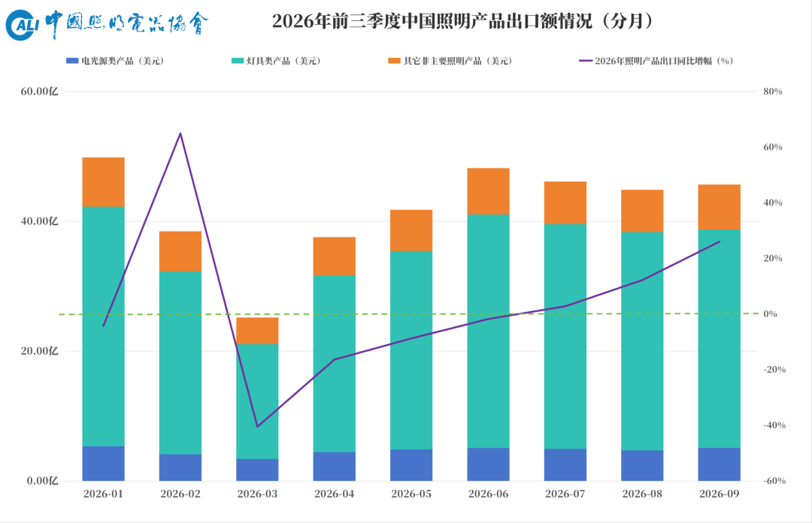Click the 中國照明電器協會 calligraphy logo text

pos(127,23)
